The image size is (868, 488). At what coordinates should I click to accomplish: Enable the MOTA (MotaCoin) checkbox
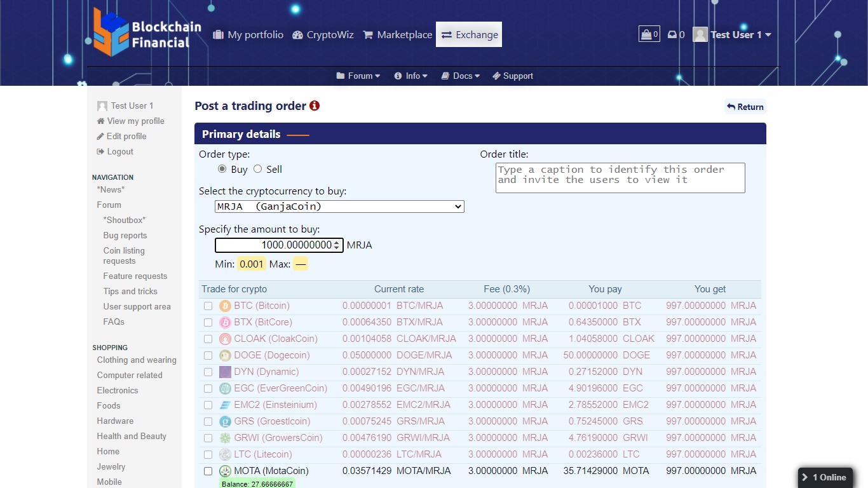208,471
